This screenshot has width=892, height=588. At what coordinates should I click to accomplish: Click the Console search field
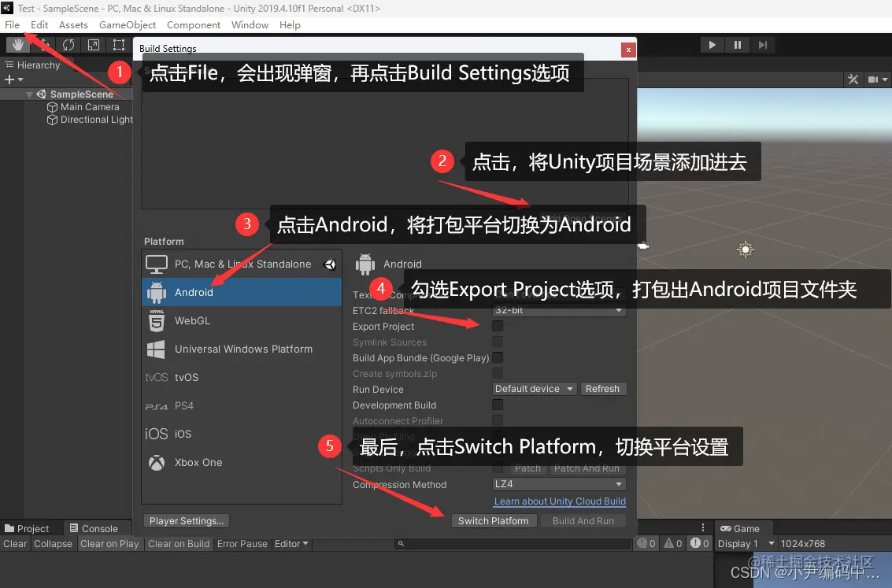click(x=513, y=544)
